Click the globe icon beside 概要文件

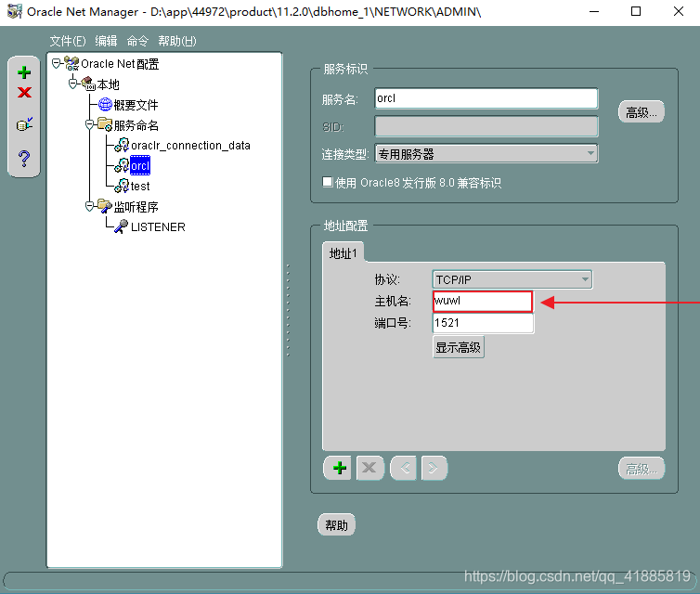pos(105,104)
